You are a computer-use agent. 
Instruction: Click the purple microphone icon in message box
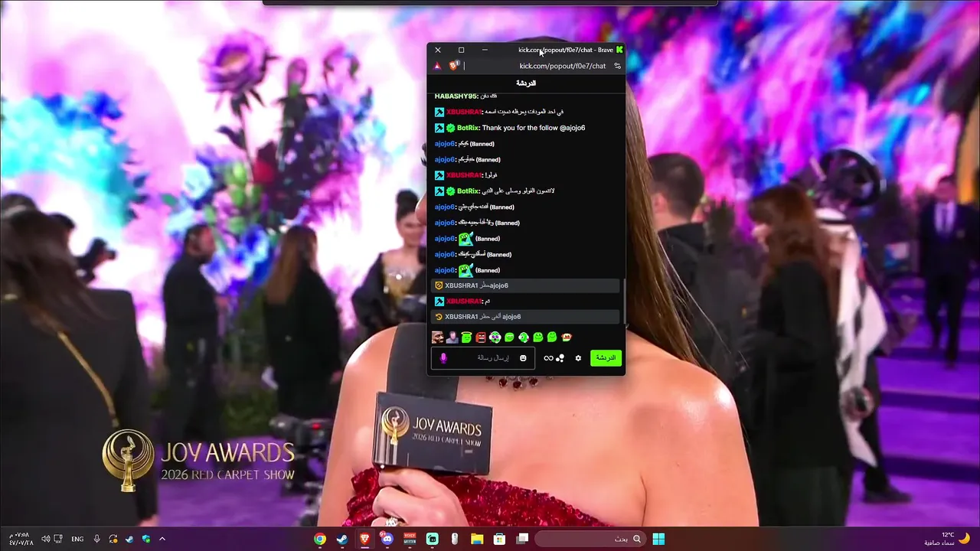coord(443,358)
